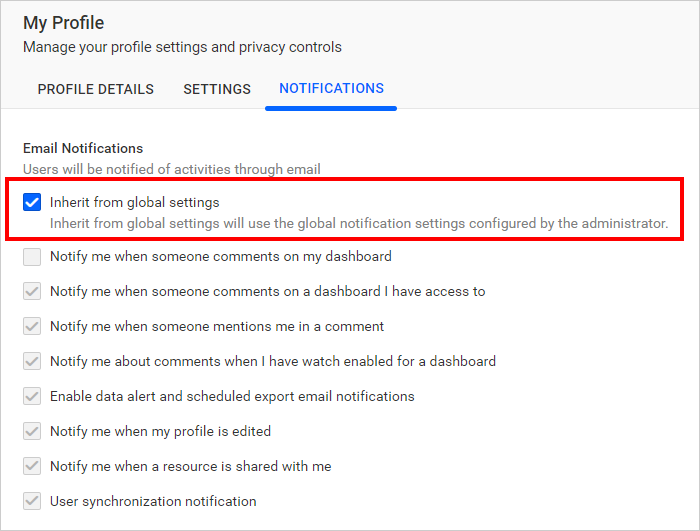The height and width of the screenshot is (531, 700).
Task: Toggle data alert and scheduled export checkbox
Action: coord(32,396)
